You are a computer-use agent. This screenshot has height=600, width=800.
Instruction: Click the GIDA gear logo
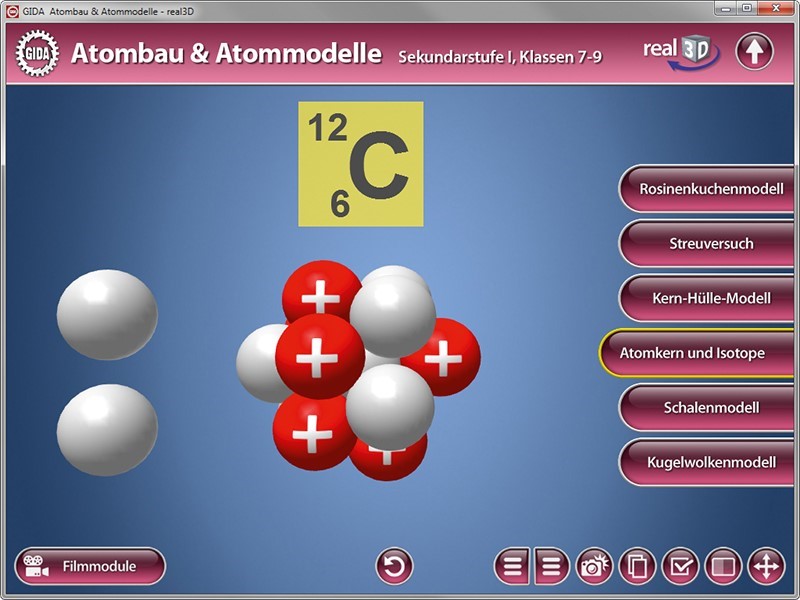tap(38, 53)
